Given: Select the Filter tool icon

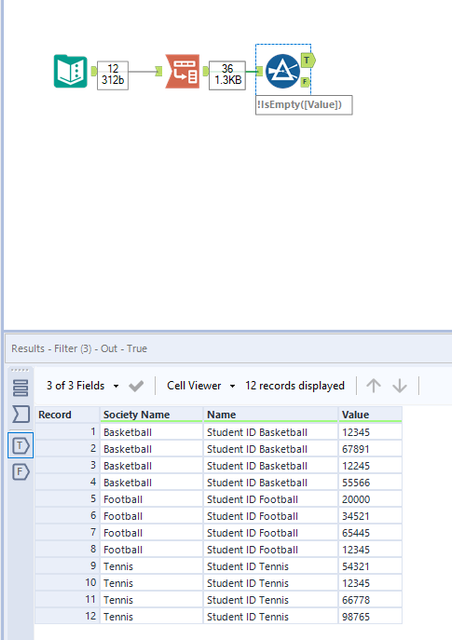Looking at the screenshot, I should click(283, 71).
